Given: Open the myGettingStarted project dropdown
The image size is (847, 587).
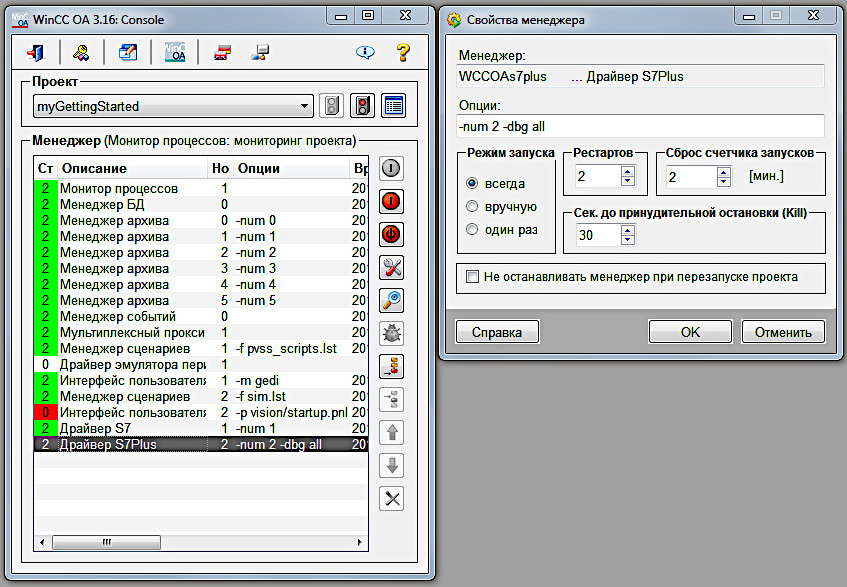Looking at the screenshot, I should tap(173, 106).
